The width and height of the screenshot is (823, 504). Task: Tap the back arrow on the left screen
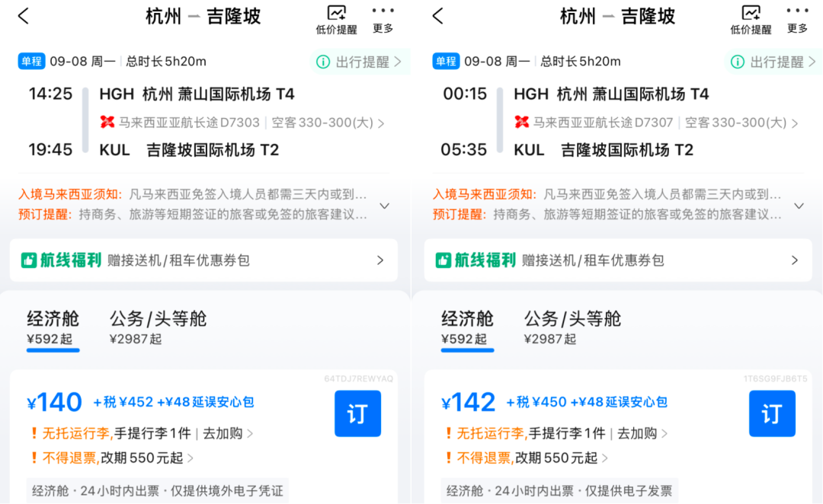pyautogui.click(x=23, y=16)
